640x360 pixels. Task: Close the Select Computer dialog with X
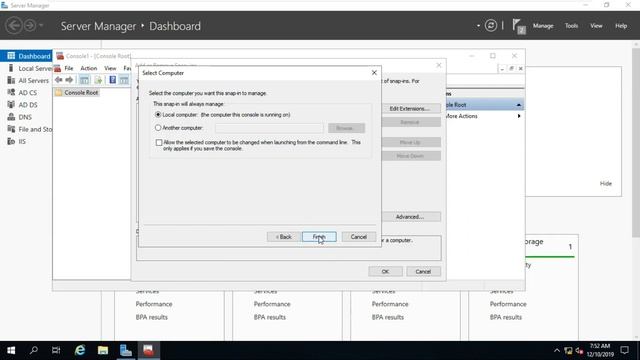[x=374, y=73]
